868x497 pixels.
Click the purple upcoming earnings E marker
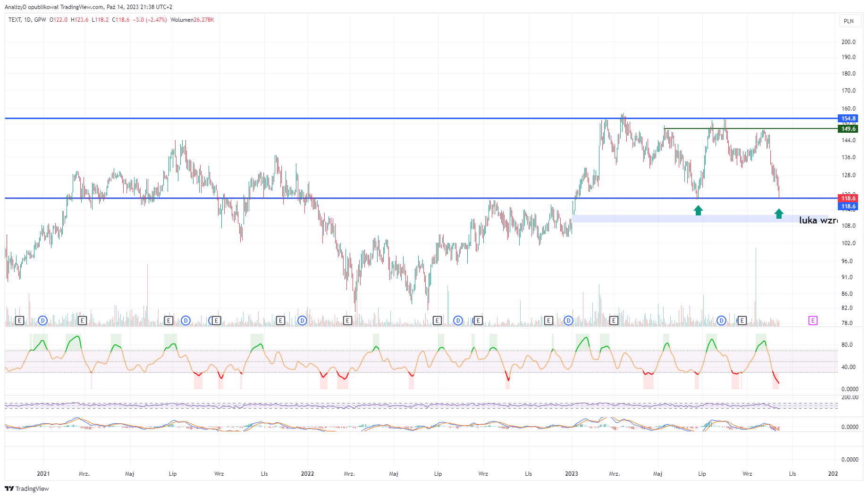click(813, 321)
